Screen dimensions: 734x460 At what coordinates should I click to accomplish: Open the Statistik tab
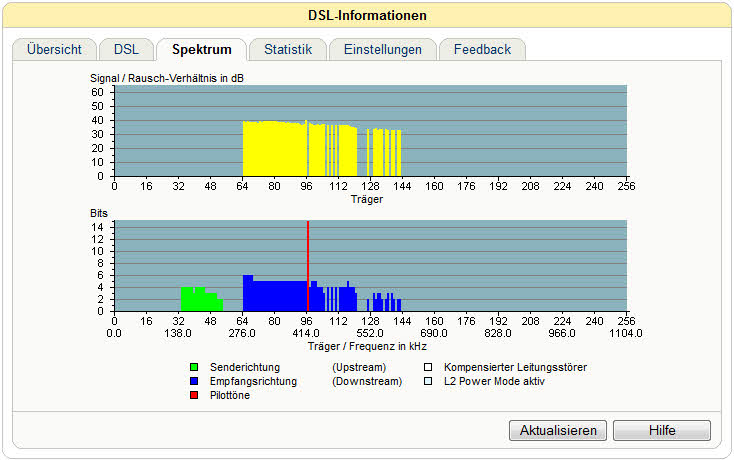pos(288,50)
